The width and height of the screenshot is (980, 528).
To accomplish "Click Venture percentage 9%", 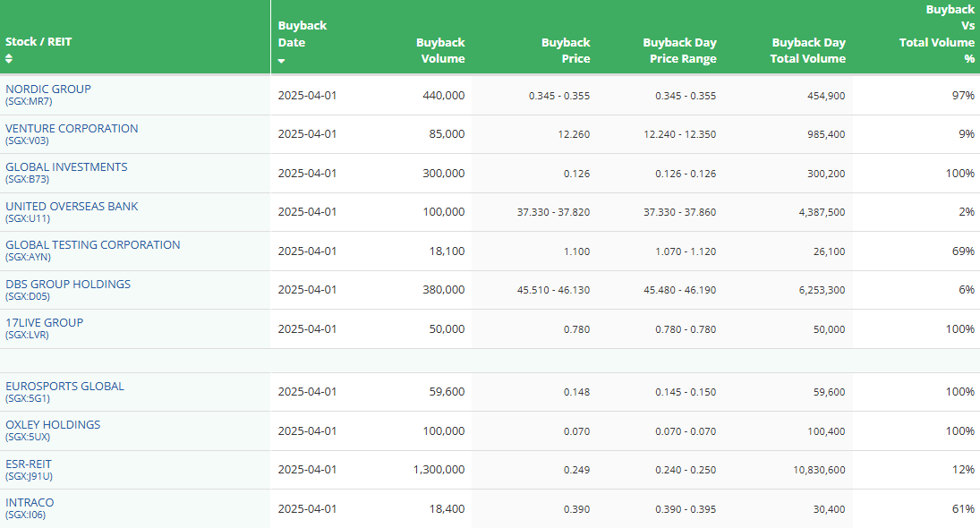I will tap(967, 133).
